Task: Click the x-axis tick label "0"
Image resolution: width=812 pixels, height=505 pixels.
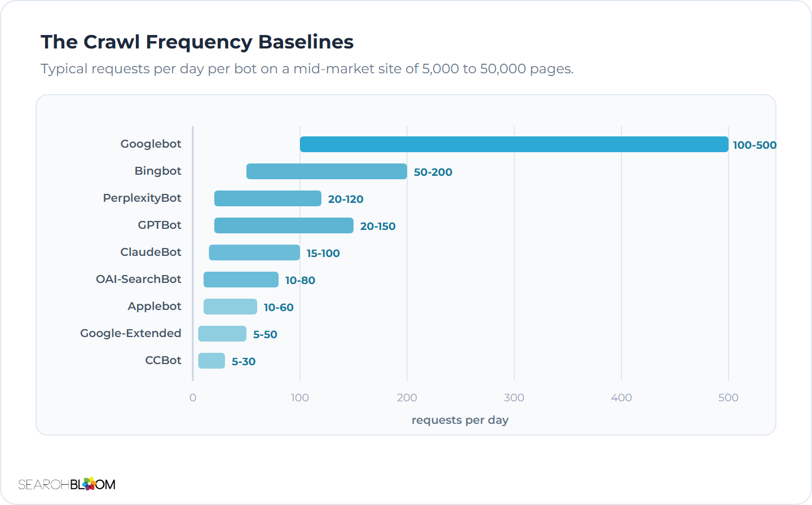Action: 193,397
